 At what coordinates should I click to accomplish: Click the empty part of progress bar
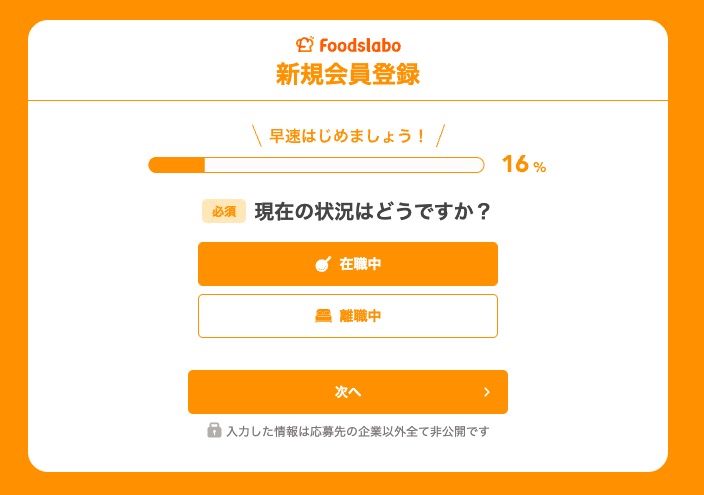(x=344, y=165)
